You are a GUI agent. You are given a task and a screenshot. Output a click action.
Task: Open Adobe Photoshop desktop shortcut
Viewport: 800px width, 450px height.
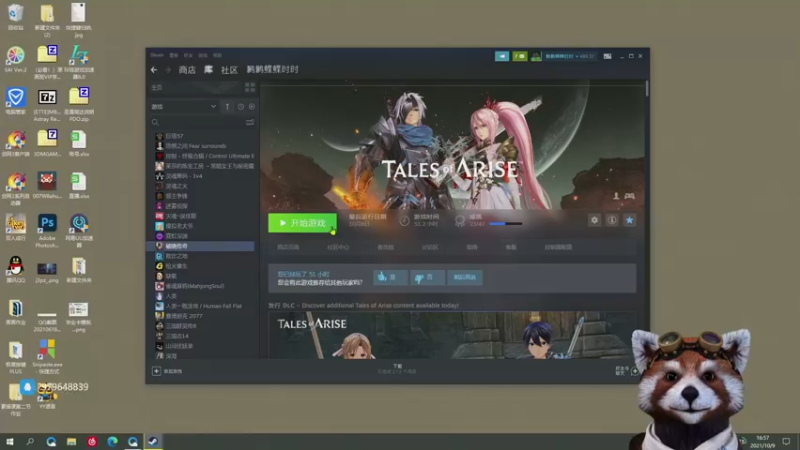pyautogui.click(x=47, y=230)
